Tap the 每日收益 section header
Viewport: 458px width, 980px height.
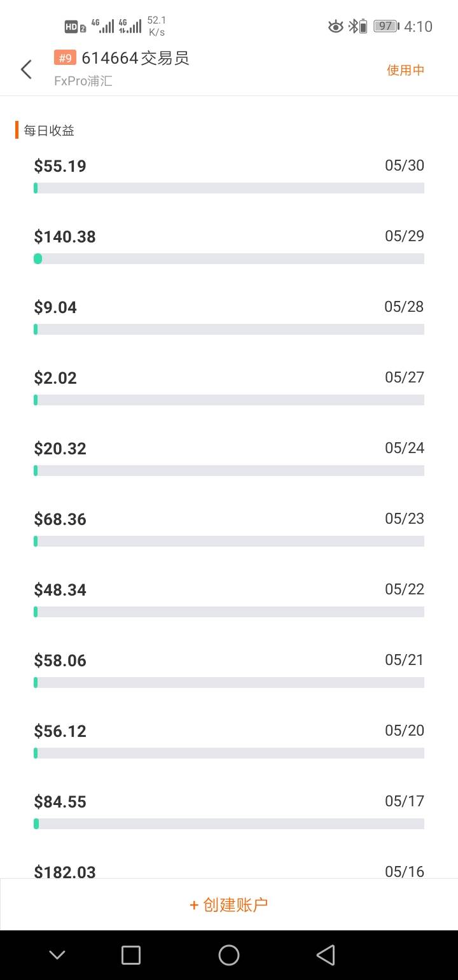point(49,130)
